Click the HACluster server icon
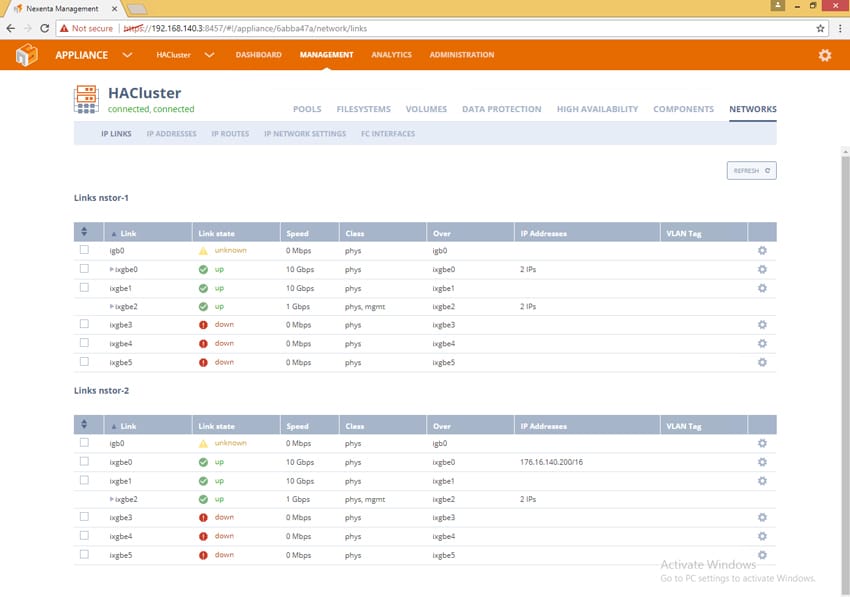The width and height of the screenshot is (850, 597). pos(86,99)
